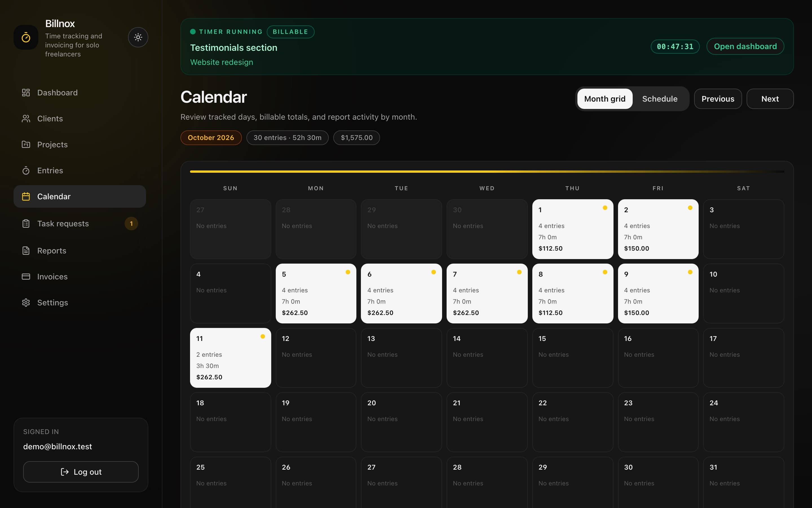
Task: Click the Billnox stopwatch logo icon
Action: (x=26, y=37)
